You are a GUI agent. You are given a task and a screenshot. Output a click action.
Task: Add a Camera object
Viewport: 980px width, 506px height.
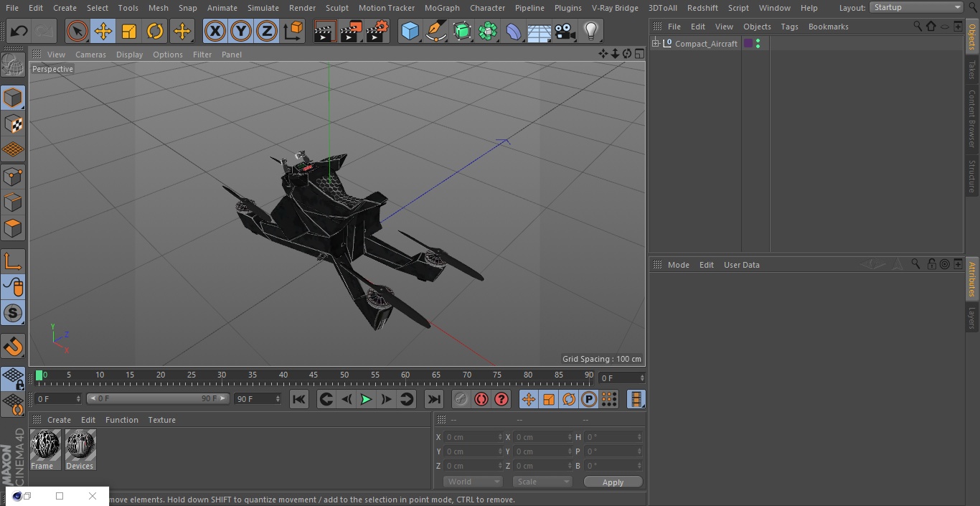tap(565, 31)
